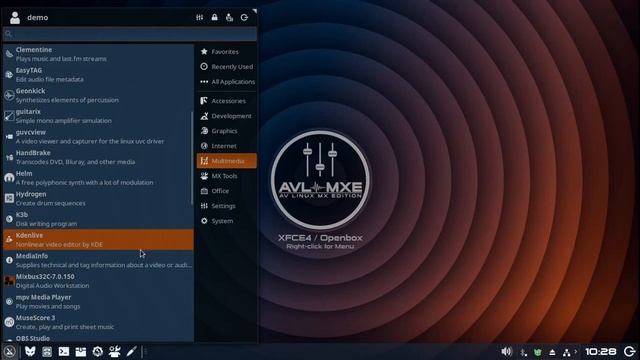Click application list scrollbar
Image resolution: width=640 pixels, height=360 pixels.
tap(192, 158)
